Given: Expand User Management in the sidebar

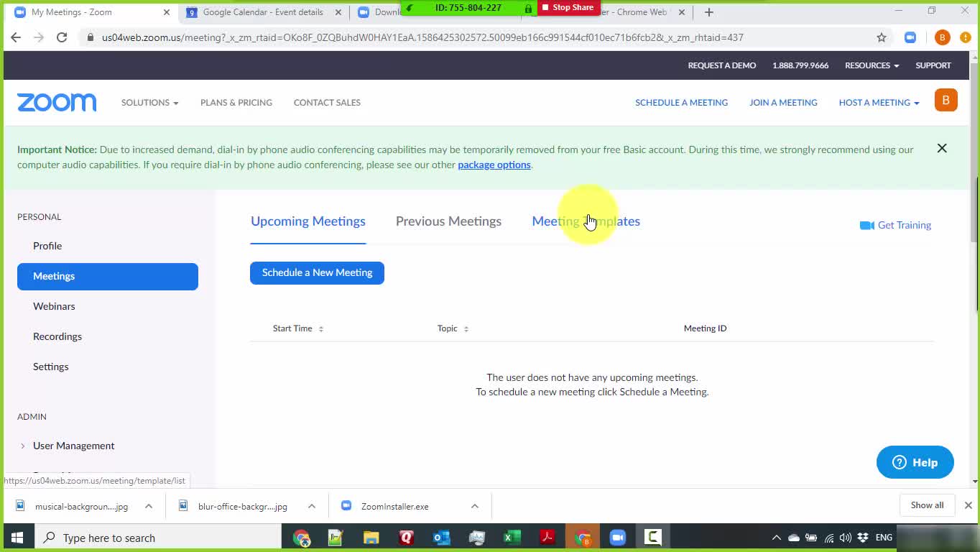Looking at the screenshot, I should click(73, 446).
